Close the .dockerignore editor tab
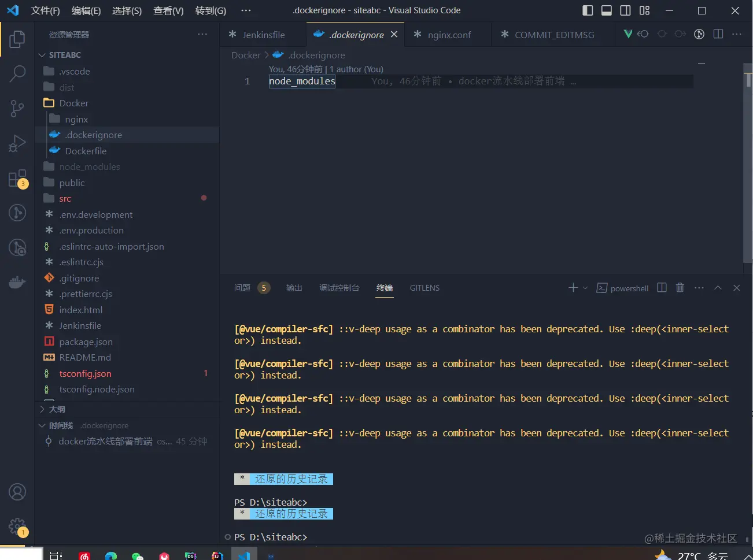 [394, 34]
